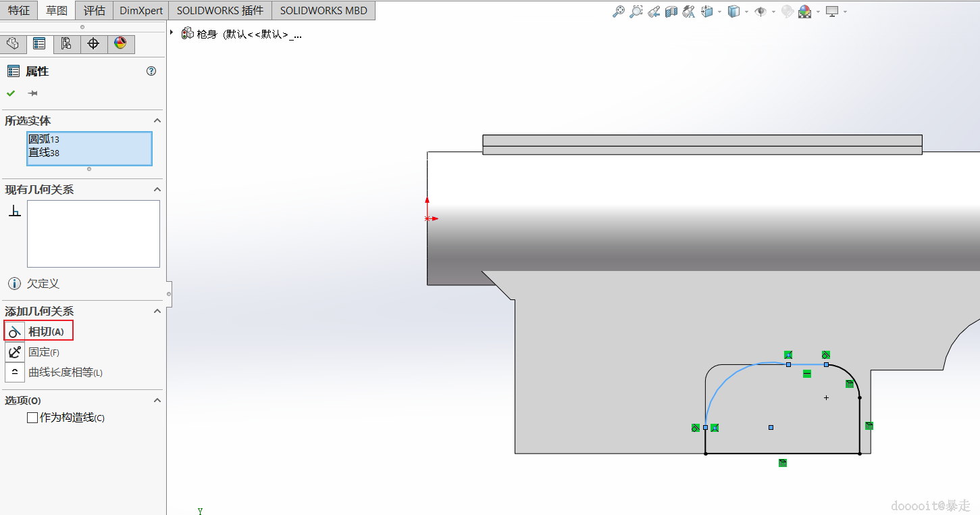Open the ConfigurationManager tab icon

click(x=66, y=44)
